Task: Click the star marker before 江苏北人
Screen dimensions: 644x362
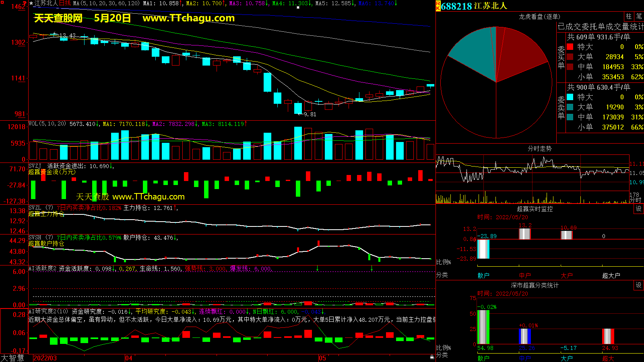Action: pos(31,3)
